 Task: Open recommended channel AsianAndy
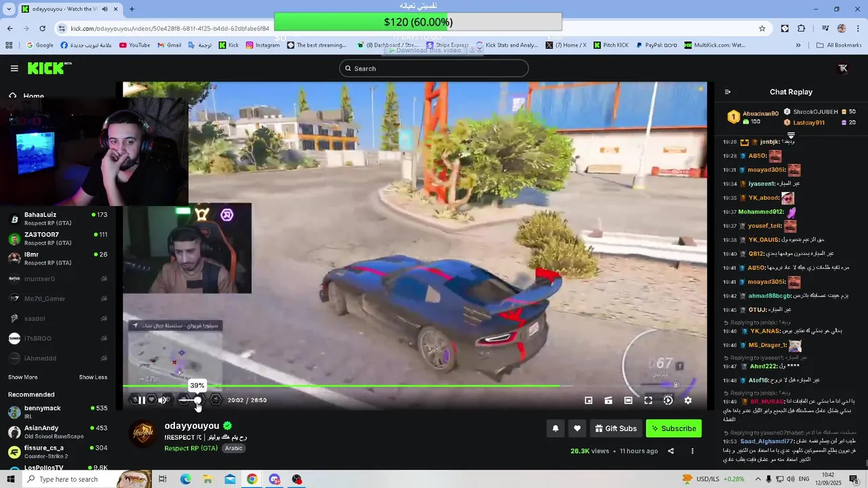click(x=58, y=432)
